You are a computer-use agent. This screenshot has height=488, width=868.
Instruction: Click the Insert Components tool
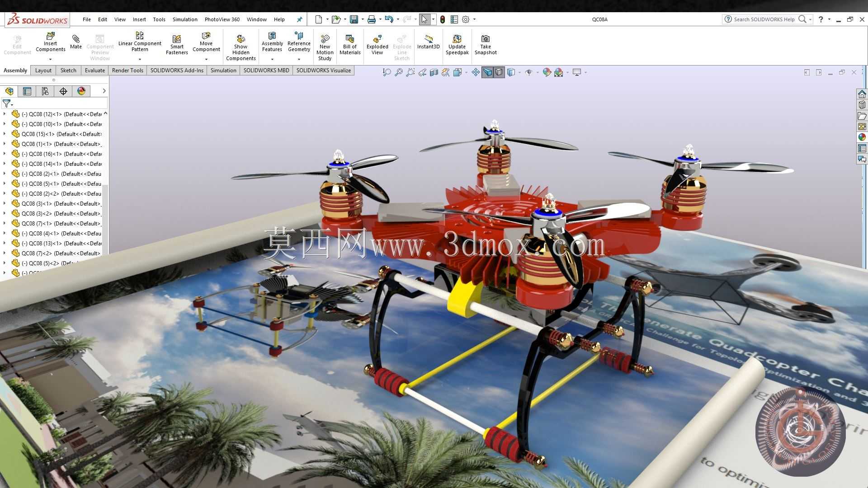pos(50,42)
